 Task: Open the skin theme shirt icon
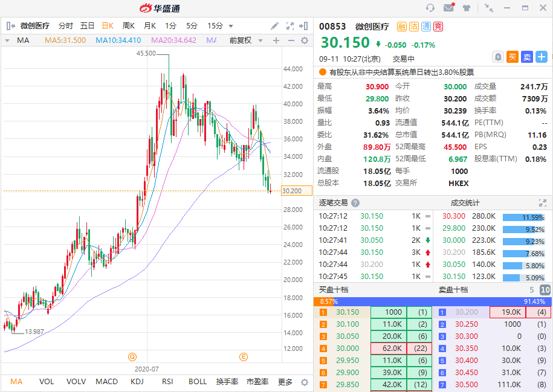point(467,8)
